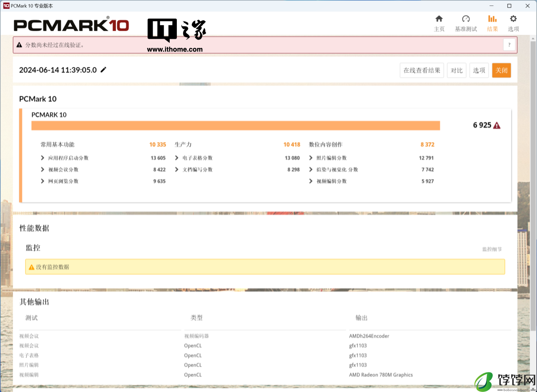Open the 选项 settings tab
The image size is (537, 392).
(513, 24)
